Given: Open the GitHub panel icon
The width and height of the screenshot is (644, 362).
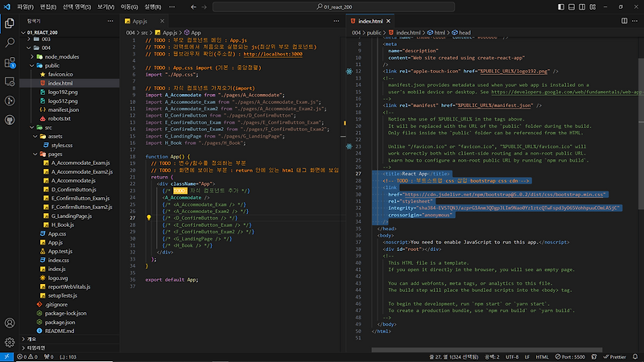Looking at the screenshot, I should click(10, 121).
